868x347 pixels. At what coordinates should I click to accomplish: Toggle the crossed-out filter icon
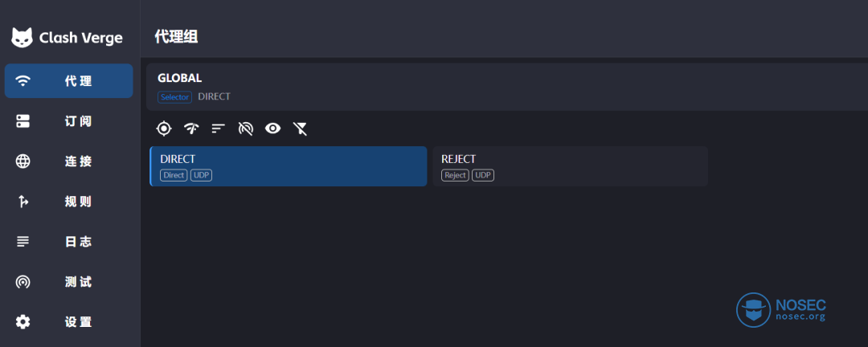point(300,129)
